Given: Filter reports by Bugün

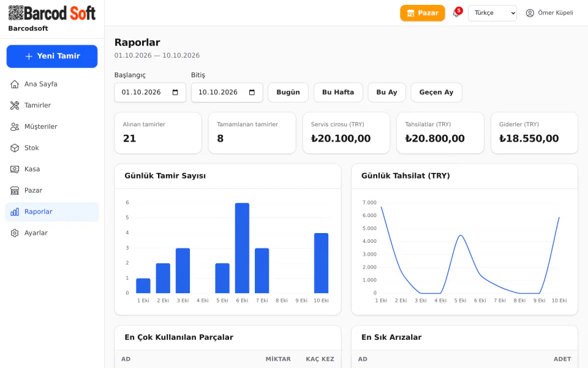Looking at the screenshot, I should [x=288, y=93].
